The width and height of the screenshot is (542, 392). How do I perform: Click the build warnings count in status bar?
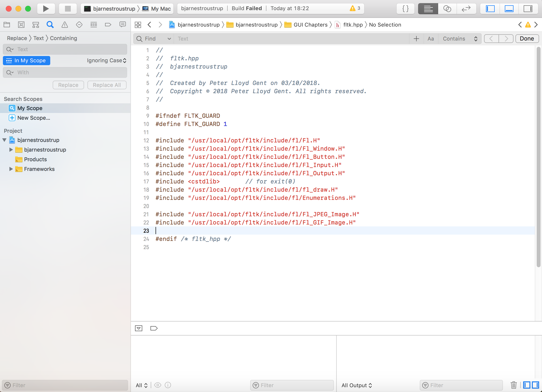[355, 8]
